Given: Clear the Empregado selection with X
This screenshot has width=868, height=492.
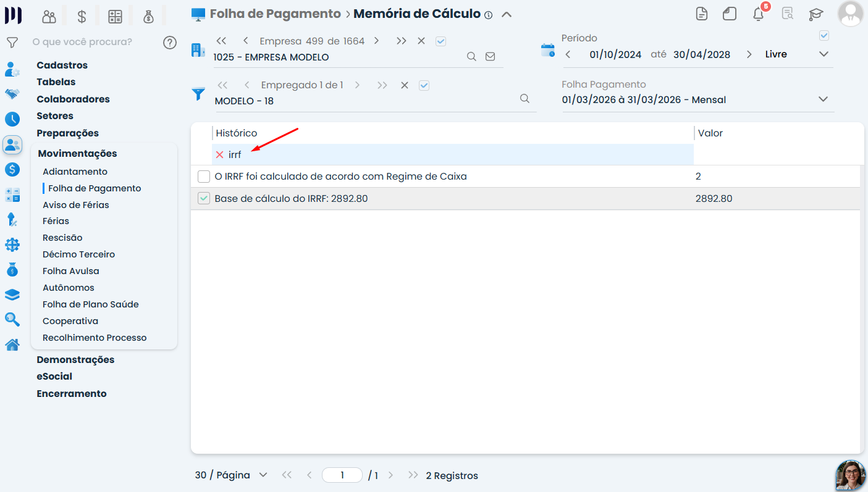Looking at the screenshot, I should 405,85.
